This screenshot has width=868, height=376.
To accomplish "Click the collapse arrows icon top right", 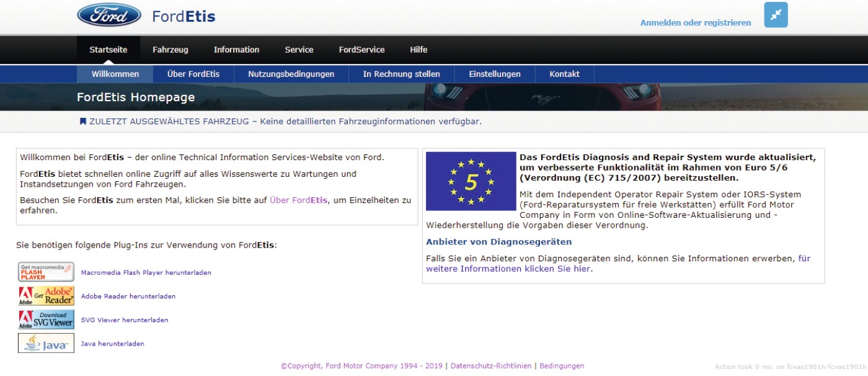I will click(776, 16).
